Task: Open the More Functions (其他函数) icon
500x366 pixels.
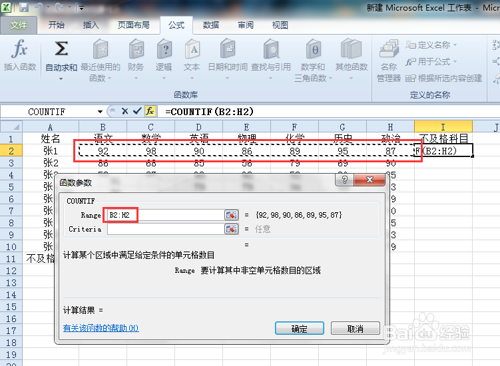Action: [x=351, y=49]
